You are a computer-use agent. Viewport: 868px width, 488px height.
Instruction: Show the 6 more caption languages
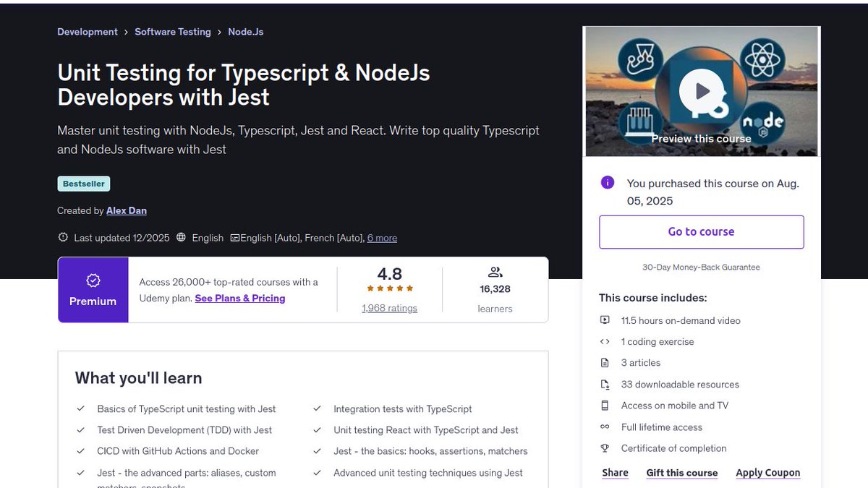(x=382, y=238)
